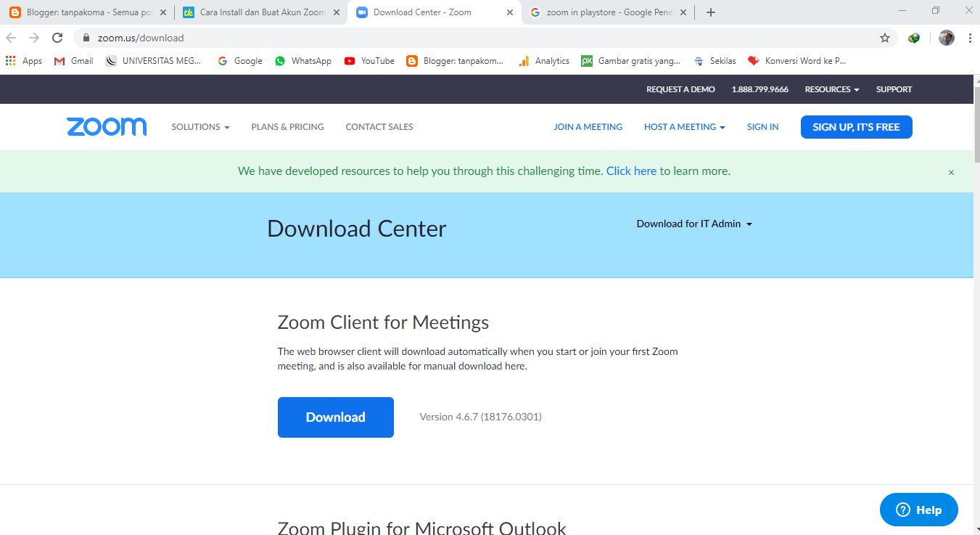The width and height of the screenshot is (980, 535).
Task: Click the padlock site info icon
Action: 86,38
